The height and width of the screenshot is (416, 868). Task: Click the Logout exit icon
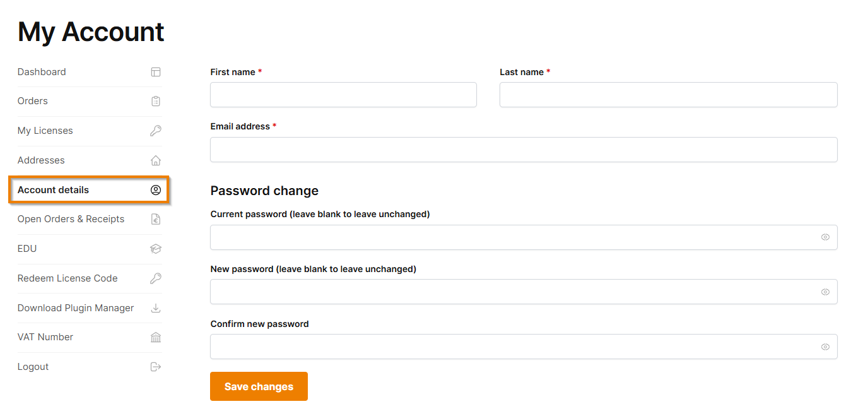(x=156, y=367)
